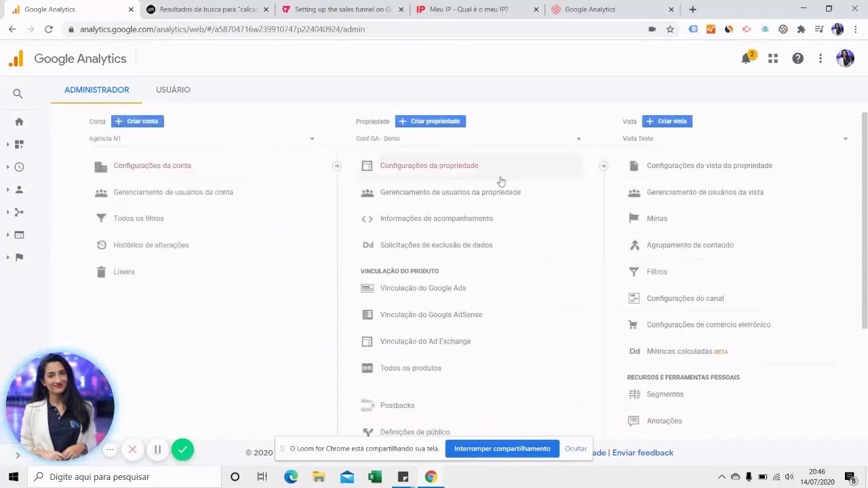This screenshot has height=488, width=868.
Task: Expand Acquisition sidebar chevron
Action: coord(8,212)
